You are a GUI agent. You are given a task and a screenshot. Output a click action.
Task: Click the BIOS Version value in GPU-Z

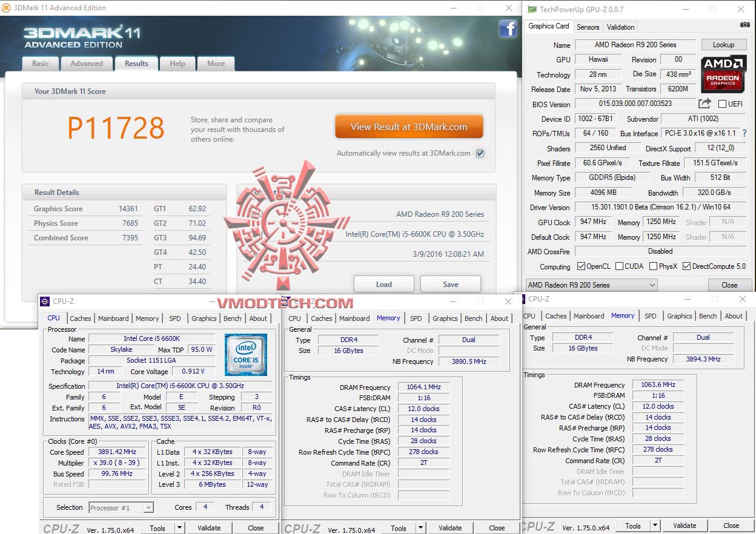coord(635,104)
